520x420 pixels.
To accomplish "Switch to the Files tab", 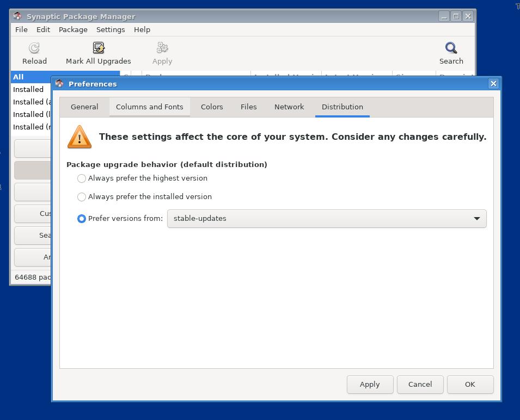I will click(x=248, y=107).
